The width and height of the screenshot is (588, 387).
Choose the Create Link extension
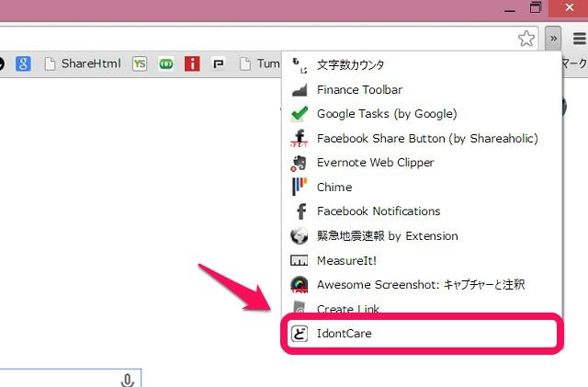pos(347,309)
